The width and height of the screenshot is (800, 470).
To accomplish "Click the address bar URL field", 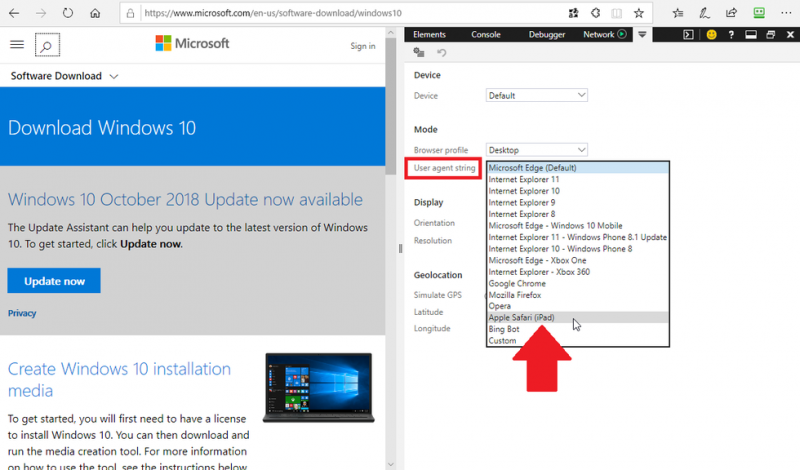I will point(352,13).
